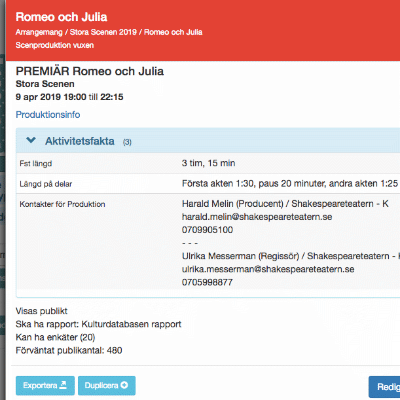Click the Exportera button
The image size is (400, 400).
click(x=45, y=386)
